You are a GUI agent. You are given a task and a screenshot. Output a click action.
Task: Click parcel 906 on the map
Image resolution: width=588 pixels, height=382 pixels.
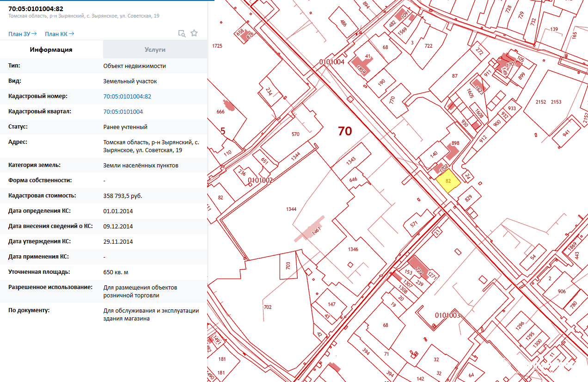pyautogui.click(x=561, y=291)
